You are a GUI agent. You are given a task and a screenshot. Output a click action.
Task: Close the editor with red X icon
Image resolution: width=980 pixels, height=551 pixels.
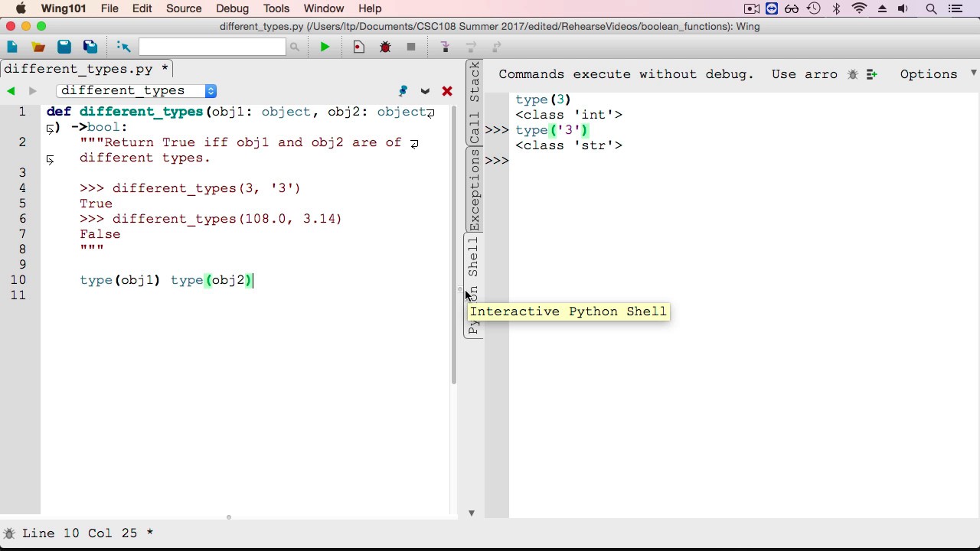tap(447, 90)
